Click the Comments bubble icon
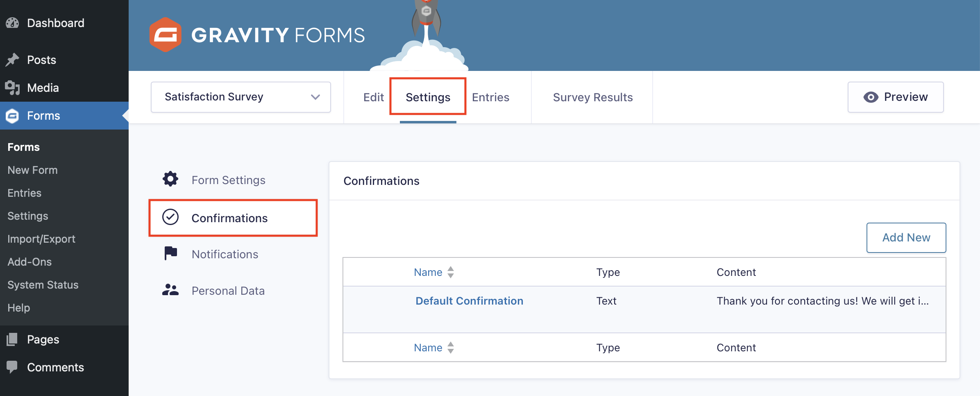Viewport: 980px width, 396px height. pos(12,367)
